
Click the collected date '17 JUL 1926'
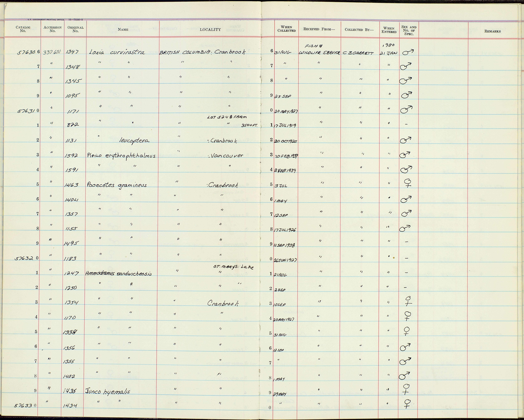pos(285,230)
